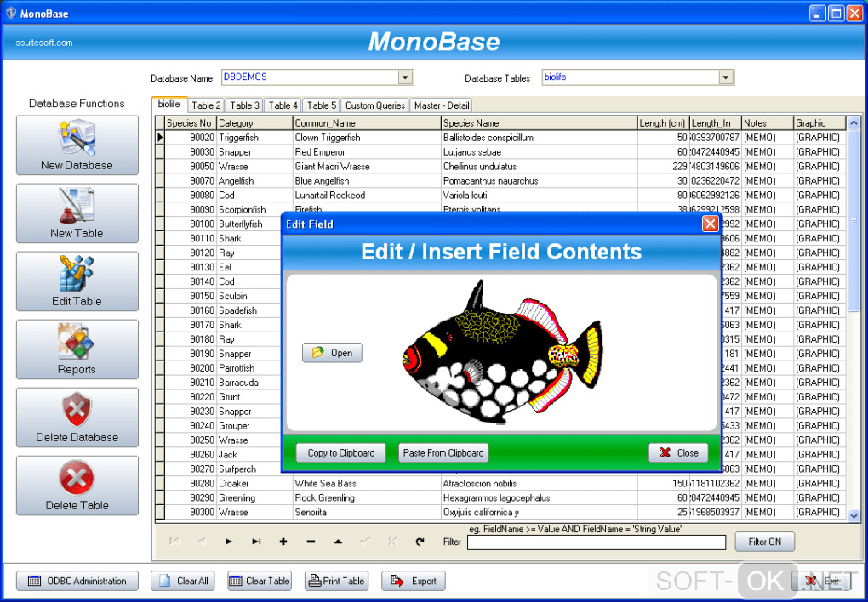The height and width of the screenshot is (602, 868).
Task: Click the vertical scrollbar thumb in grid
Action: pyautogui.click(x=853, y=221)
